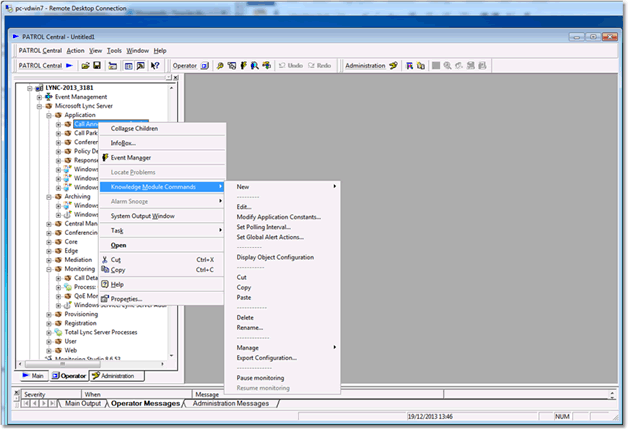Image resolution: width=628 pixels, height=430 pixels.
Task: Switch to the Administration Messages tab
Action: click(230, 404)
